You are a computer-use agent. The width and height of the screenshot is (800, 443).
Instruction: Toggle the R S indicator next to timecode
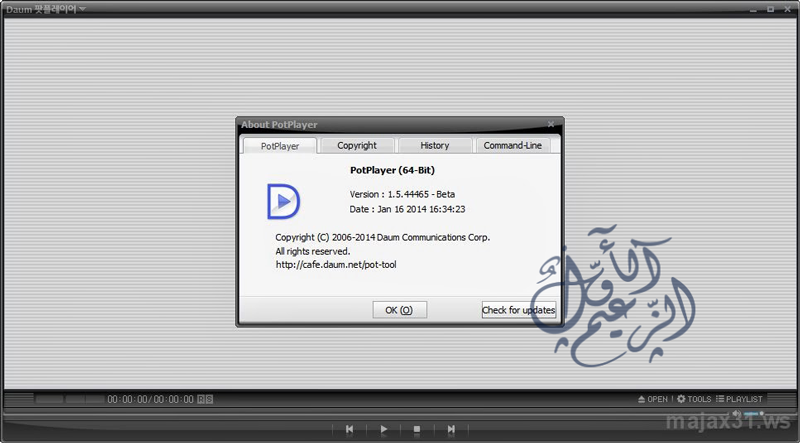[205, 399]
